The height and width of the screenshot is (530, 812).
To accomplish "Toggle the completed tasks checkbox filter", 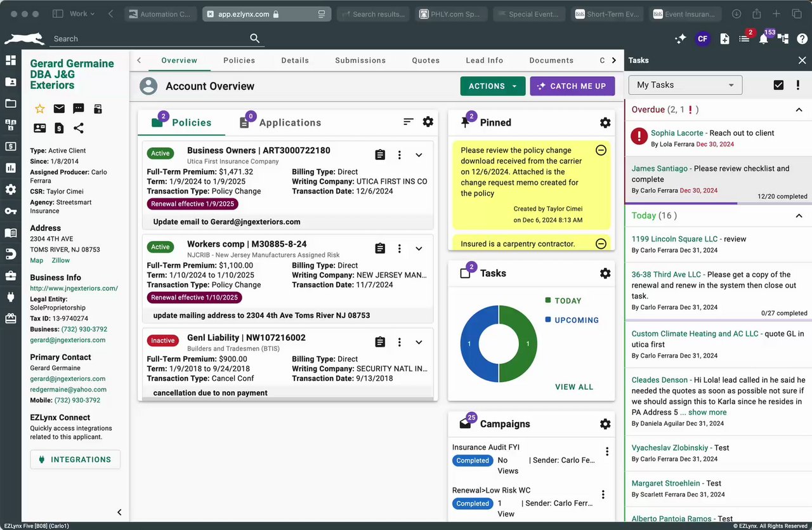I will pyautogui.click(x=778, y=85).
